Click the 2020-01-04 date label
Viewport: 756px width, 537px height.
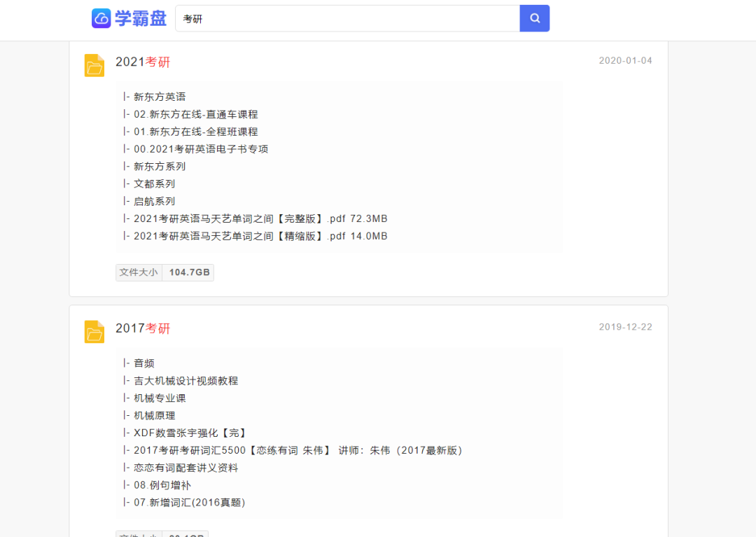point(625,61)
